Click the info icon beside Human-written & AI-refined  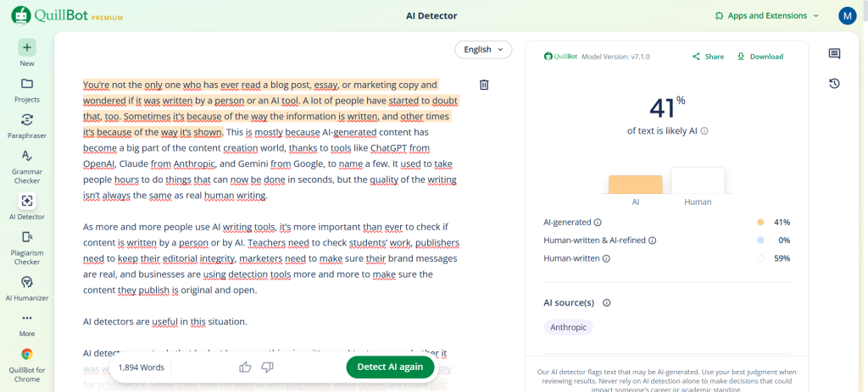tap(652, 240)
